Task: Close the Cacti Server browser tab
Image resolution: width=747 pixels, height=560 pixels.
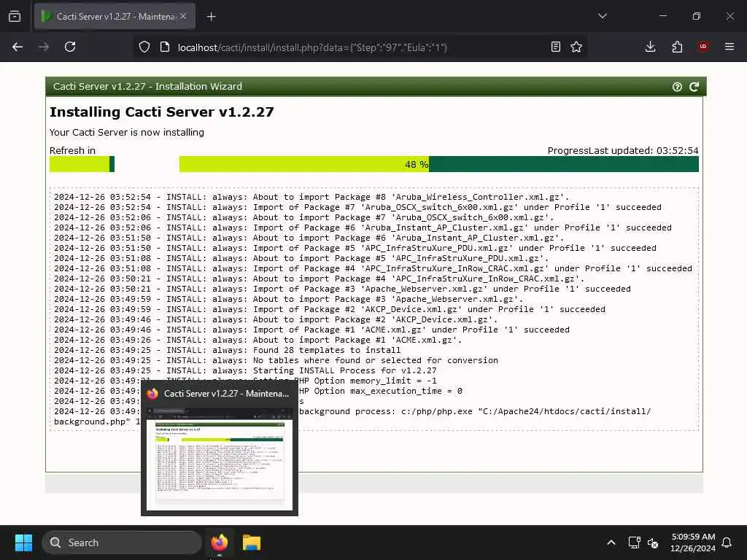Action: [183, 17]
